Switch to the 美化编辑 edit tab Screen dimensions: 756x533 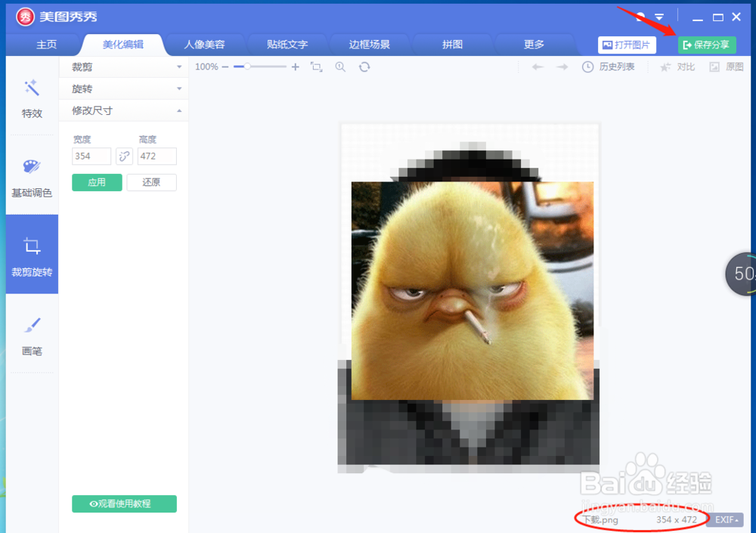(x=123, y=45)
